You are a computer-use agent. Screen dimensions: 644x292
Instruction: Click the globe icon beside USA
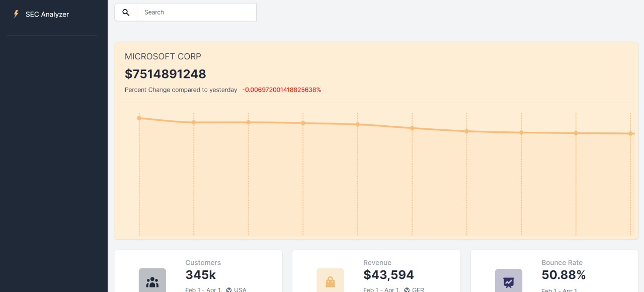(x=229, y=290)
